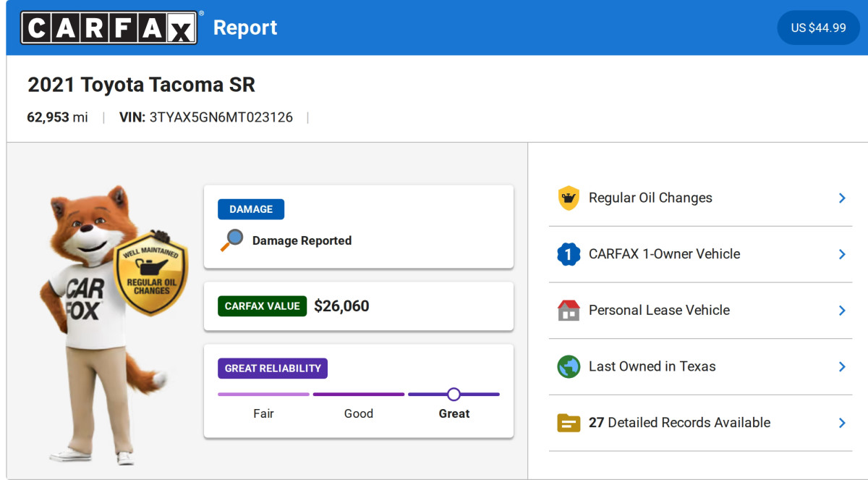Screen dimensions: 868x480
Task: Click the Last Owned globe icon
Action: (x=569, y=366)
